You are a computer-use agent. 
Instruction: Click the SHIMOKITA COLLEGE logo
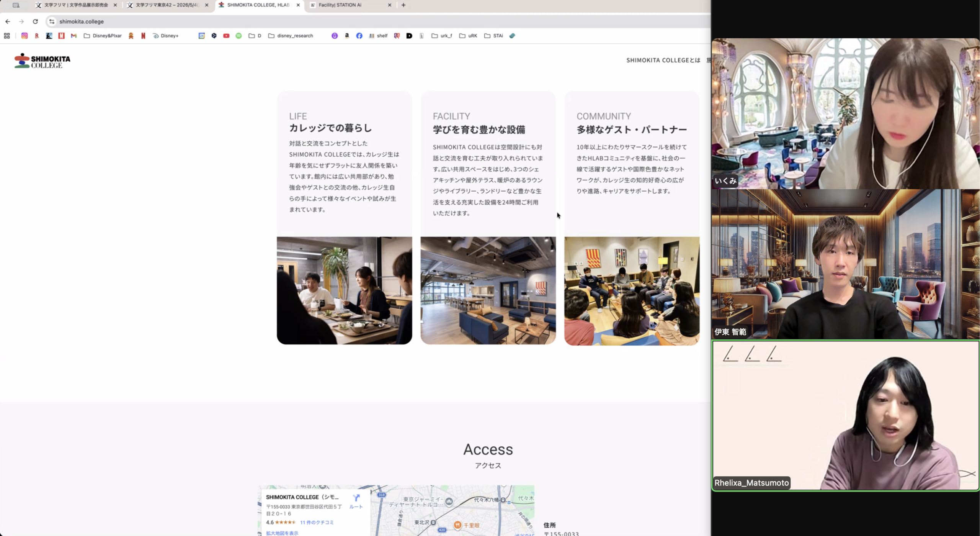[x=42, y=61]
